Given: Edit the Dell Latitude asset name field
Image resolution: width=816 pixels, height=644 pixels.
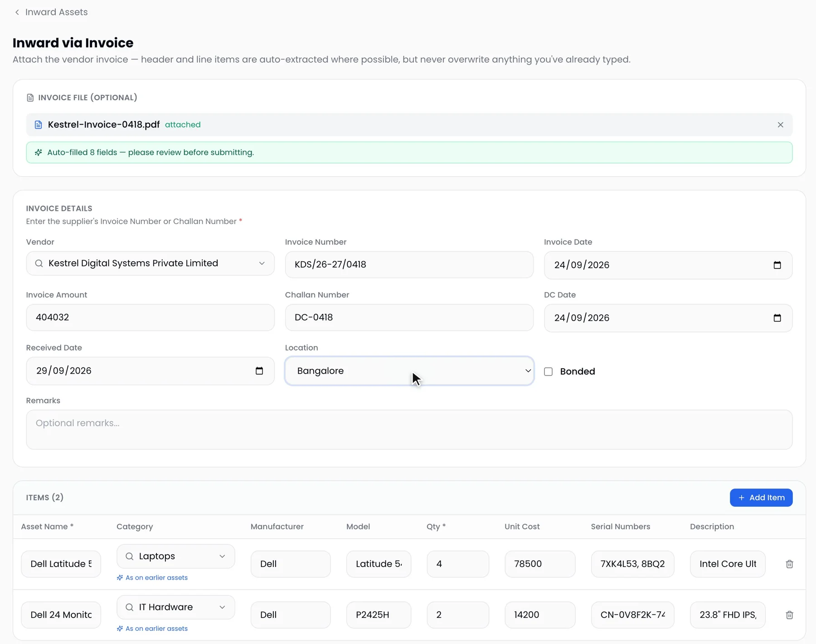Looking at the screenshot, I should coord(61,564).
